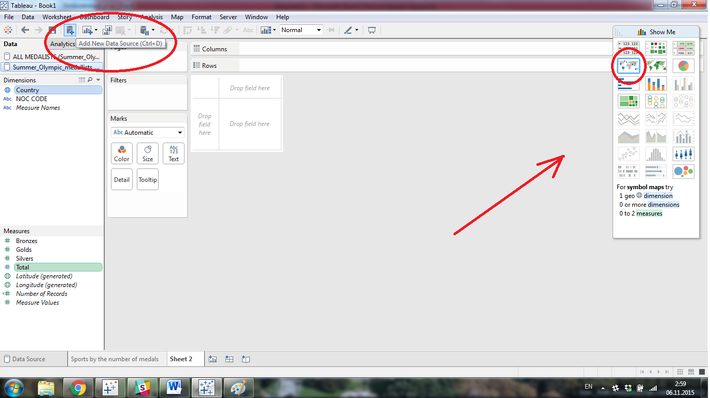Select the treemap chart in Show Me
The height and width of the screenshot is (398, 710).
[x=628, y=101]
